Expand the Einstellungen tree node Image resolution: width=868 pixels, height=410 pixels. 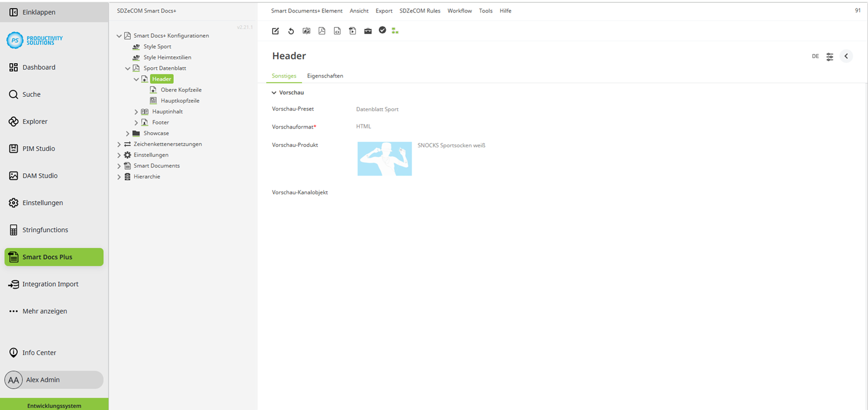tap(119, 155)
